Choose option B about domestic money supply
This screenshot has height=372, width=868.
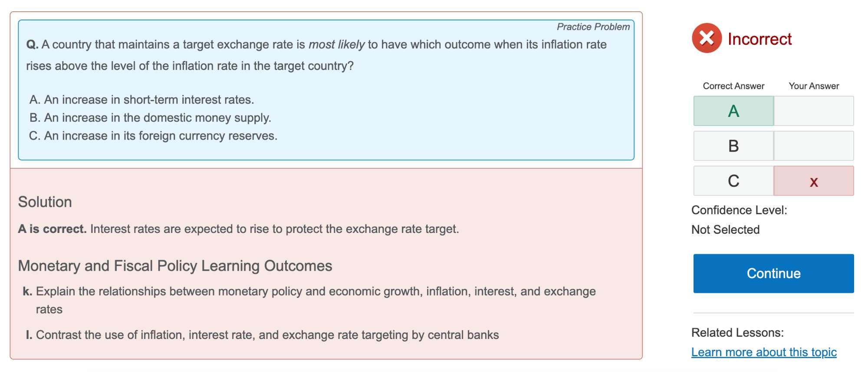click(150, 118)
